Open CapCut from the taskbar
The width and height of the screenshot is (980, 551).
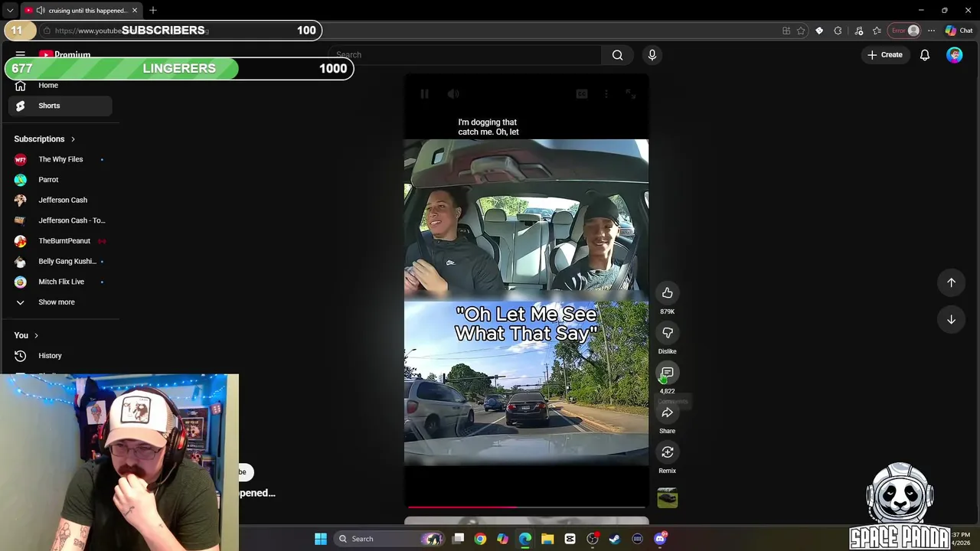point(570,539)
